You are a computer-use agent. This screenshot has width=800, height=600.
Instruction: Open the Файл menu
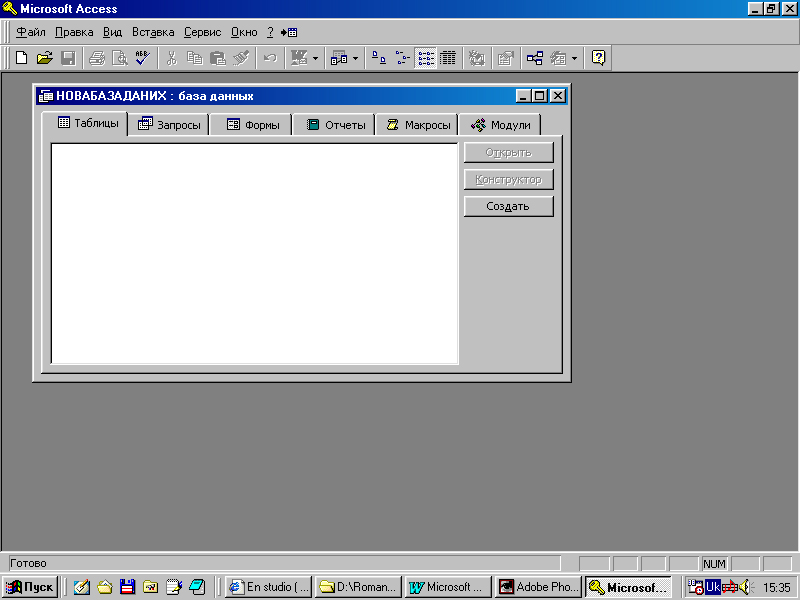pos(31,32)
